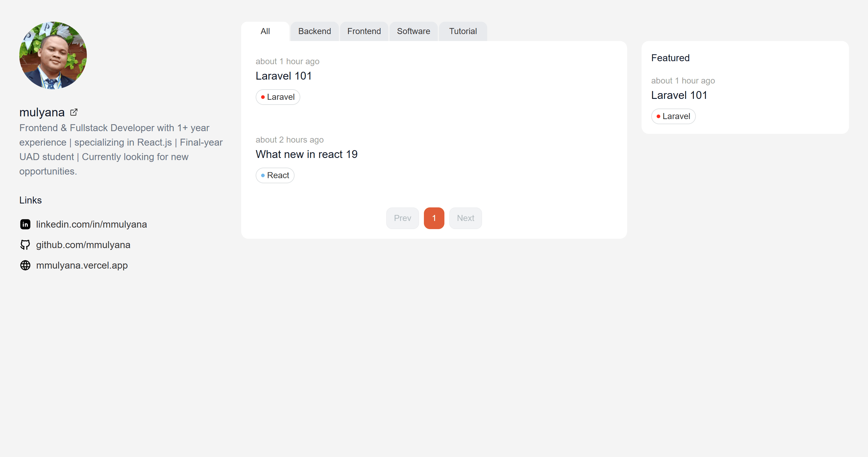Open github.com/mmulyana link

tap(83, 245)
